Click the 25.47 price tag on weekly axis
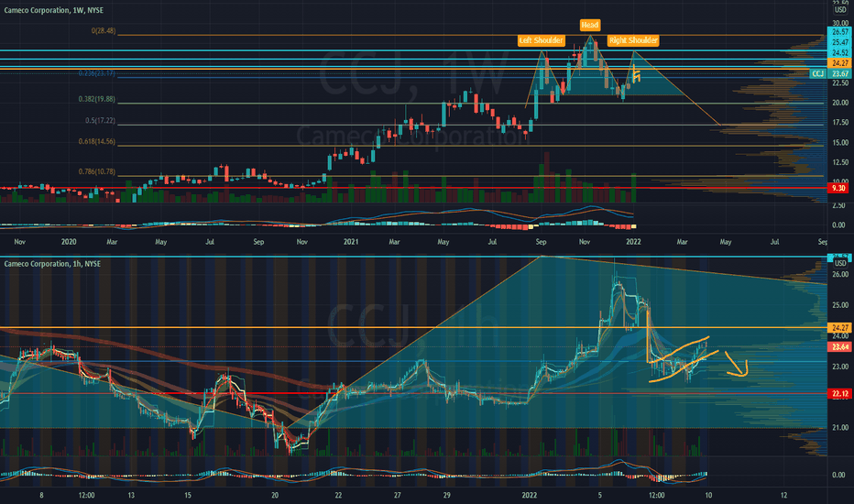Image resolution: width=854 pixels, height=504 pixels. [x=840, y=42]
